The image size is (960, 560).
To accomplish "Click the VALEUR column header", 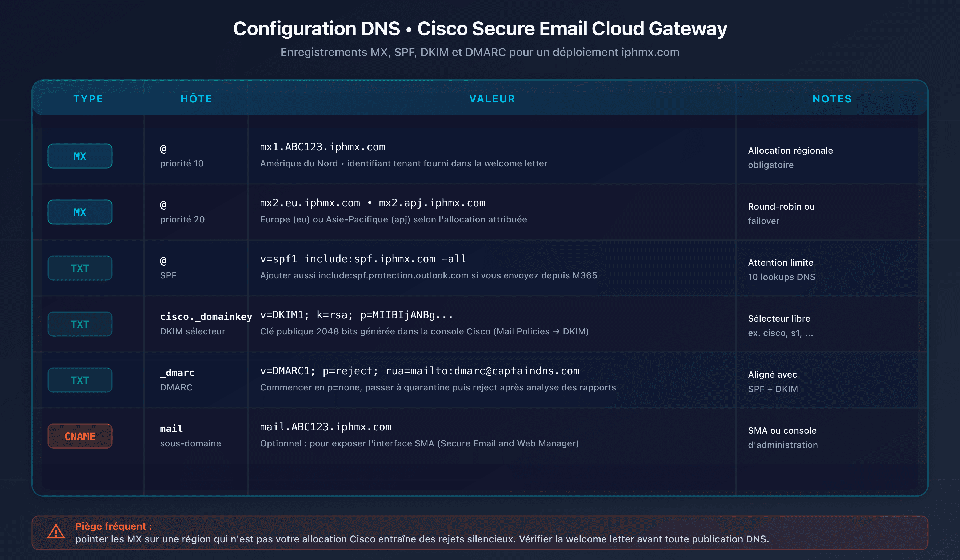I will click(492, 99).
